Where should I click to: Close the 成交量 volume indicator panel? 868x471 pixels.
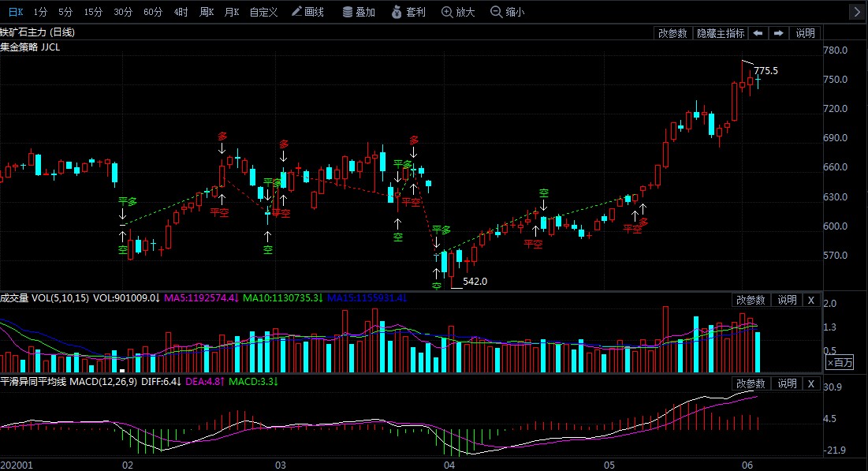[811, 300]
